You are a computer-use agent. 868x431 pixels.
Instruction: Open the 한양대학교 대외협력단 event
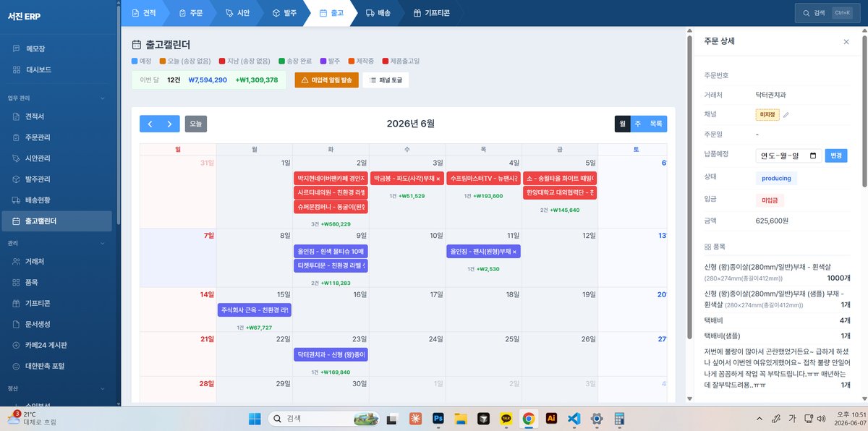coord(561,193)
